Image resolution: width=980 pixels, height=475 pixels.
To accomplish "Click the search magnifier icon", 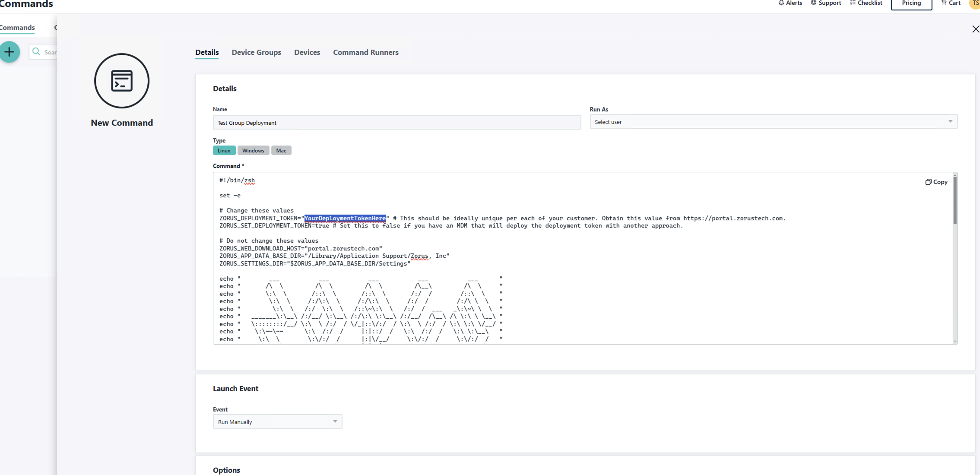I will pyautogui.click(x=36, y=52).
